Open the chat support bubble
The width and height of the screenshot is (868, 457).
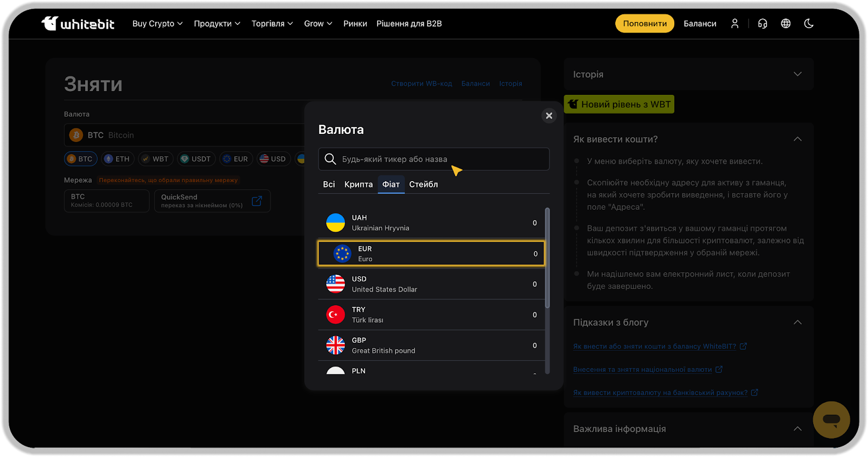click(831, 420)
